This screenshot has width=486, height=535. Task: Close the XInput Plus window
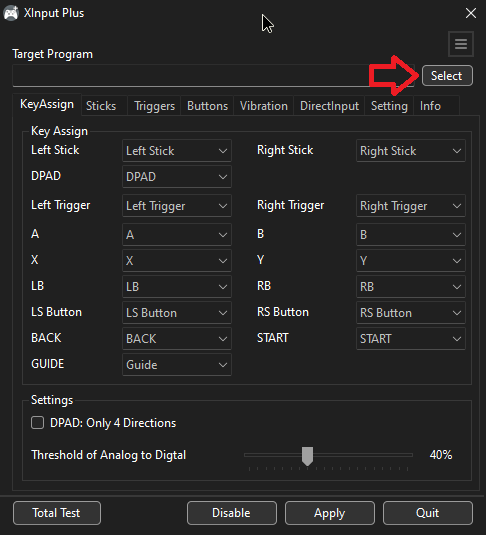tap(471, 13)
